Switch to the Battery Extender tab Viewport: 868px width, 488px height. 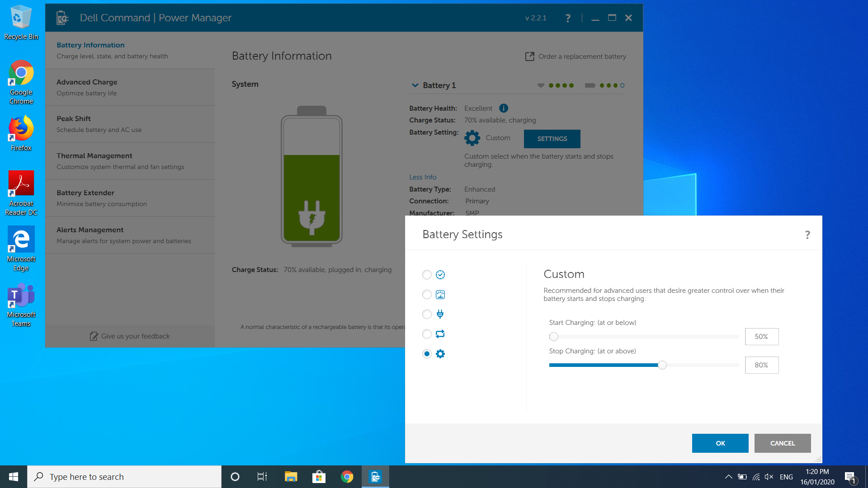click(x=130, y=198)
